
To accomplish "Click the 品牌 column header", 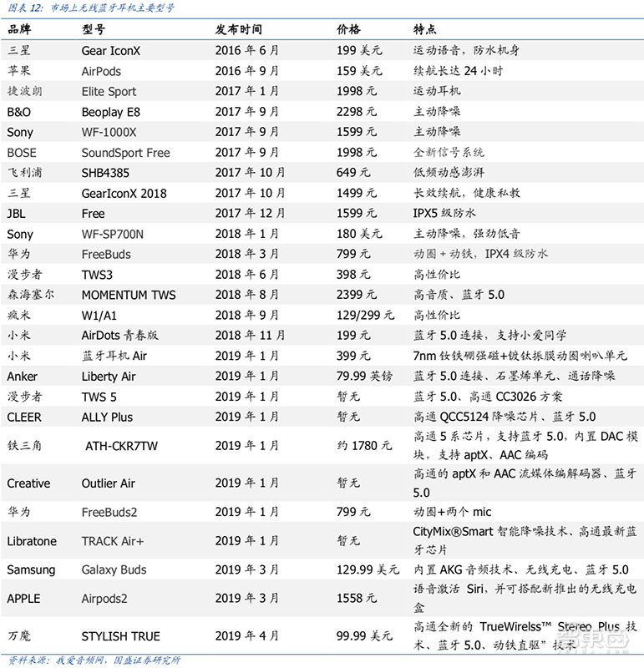I will 19,29.
